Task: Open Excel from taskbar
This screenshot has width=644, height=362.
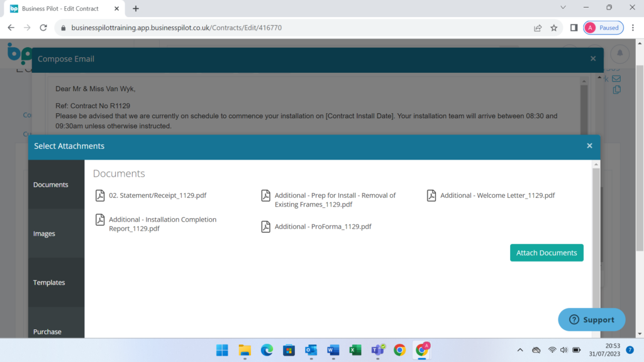Action: [355, 350]
